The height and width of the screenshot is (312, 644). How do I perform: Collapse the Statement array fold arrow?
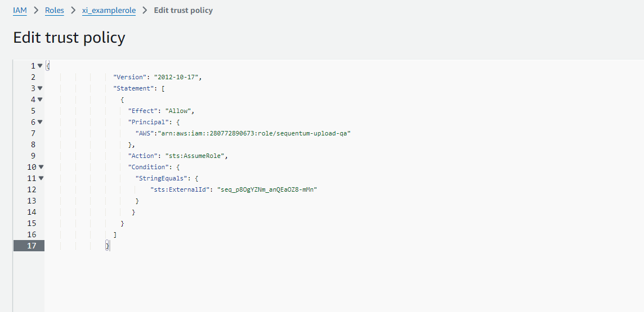[40, 88]
